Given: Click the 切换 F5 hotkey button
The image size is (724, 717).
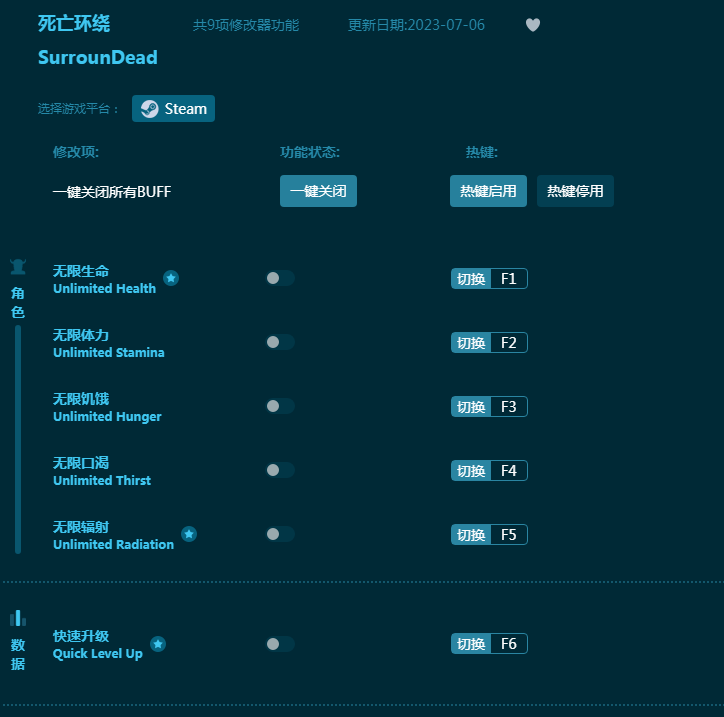Looking at the screenshot, I should tap(489, 535).
